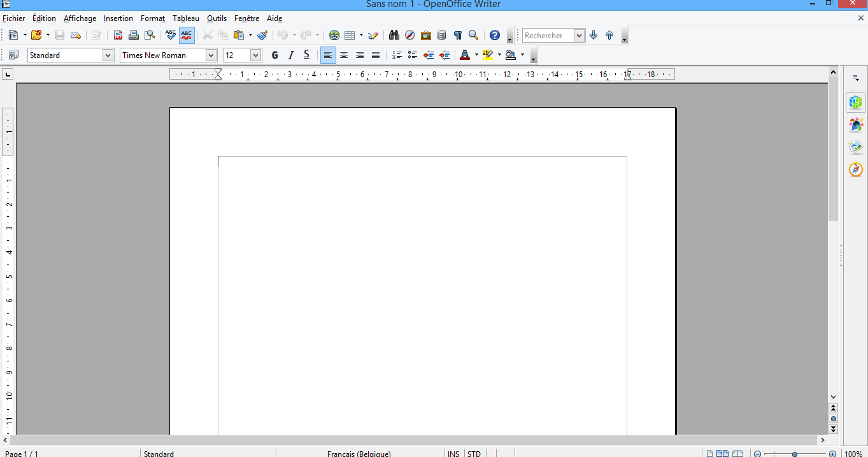The image size is (868, 457).
Task: Toggle bulleted list on
Action: point(413,55)
